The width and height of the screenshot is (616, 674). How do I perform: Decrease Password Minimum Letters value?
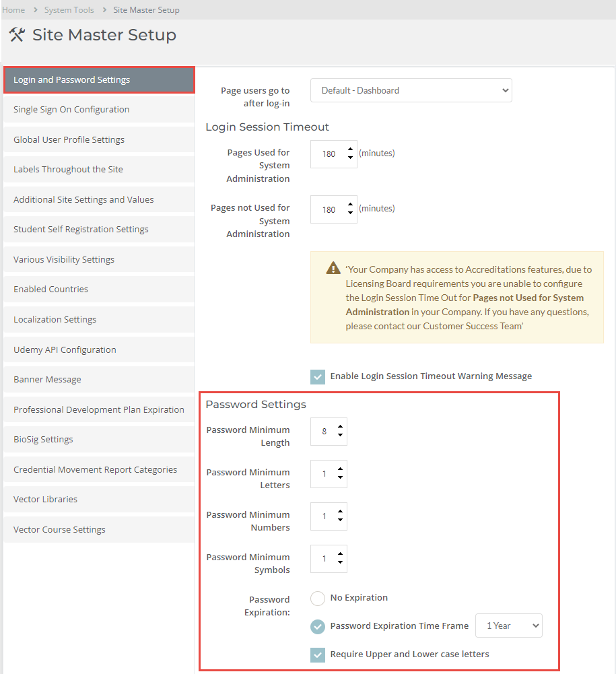click(340, 477)
